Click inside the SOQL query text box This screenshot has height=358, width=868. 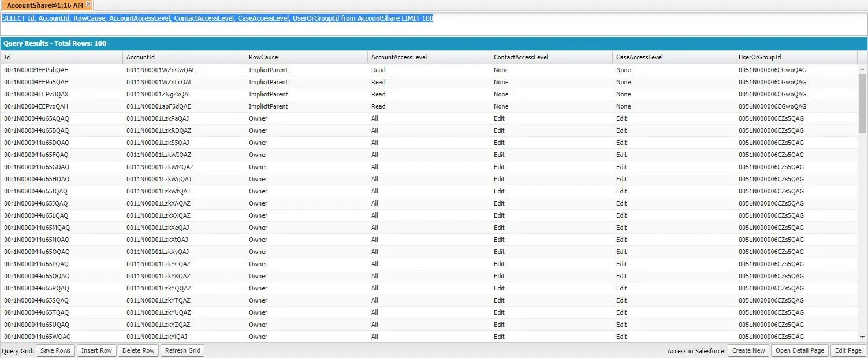click(433, 23)
